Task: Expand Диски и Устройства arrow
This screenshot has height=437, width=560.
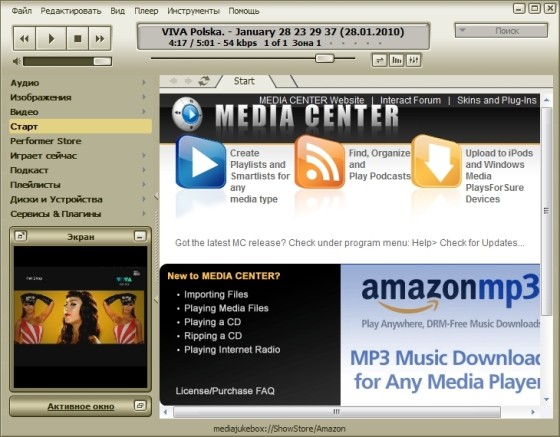Action: 144,199
